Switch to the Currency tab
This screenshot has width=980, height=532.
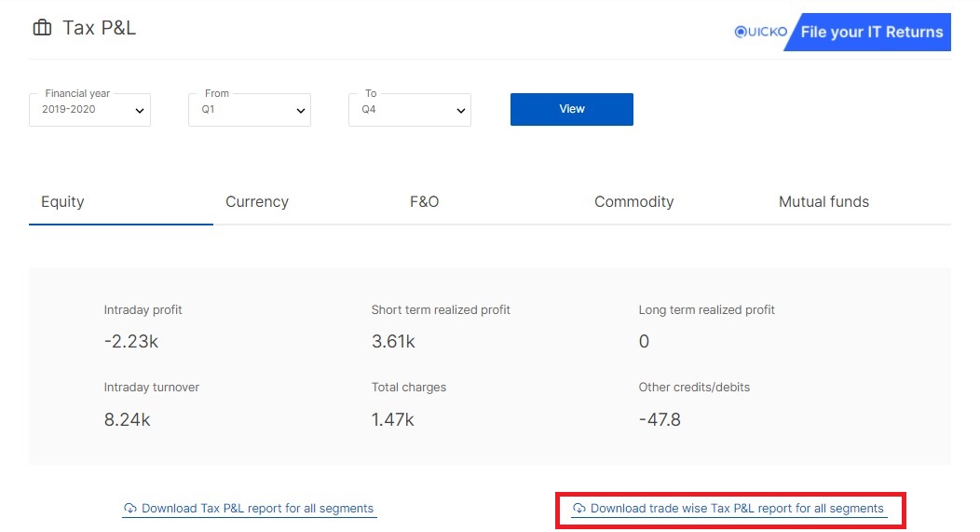click(257, 202)
